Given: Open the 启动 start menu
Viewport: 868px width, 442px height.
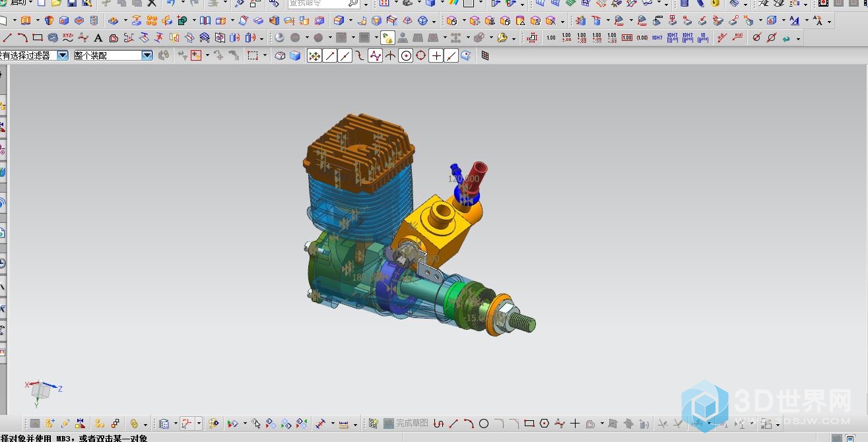Looking at the screenshot, I should pos(18,3).
